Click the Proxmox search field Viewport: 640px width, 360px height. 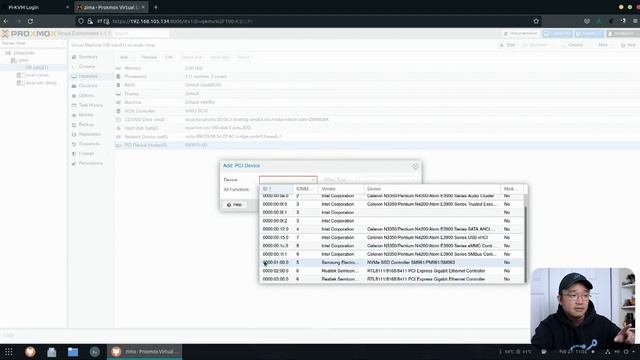[x=141, y=33]
